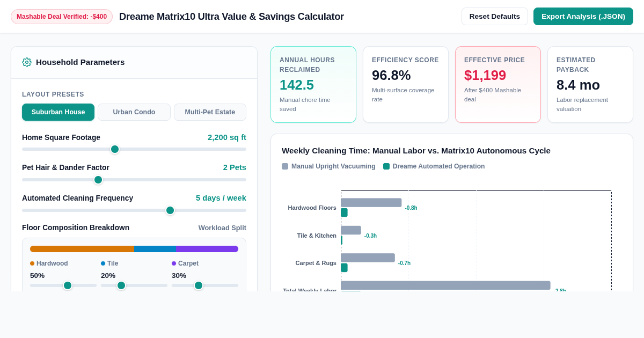
Task: Select the Suburban House layout preset
Action: coord(58,112)
